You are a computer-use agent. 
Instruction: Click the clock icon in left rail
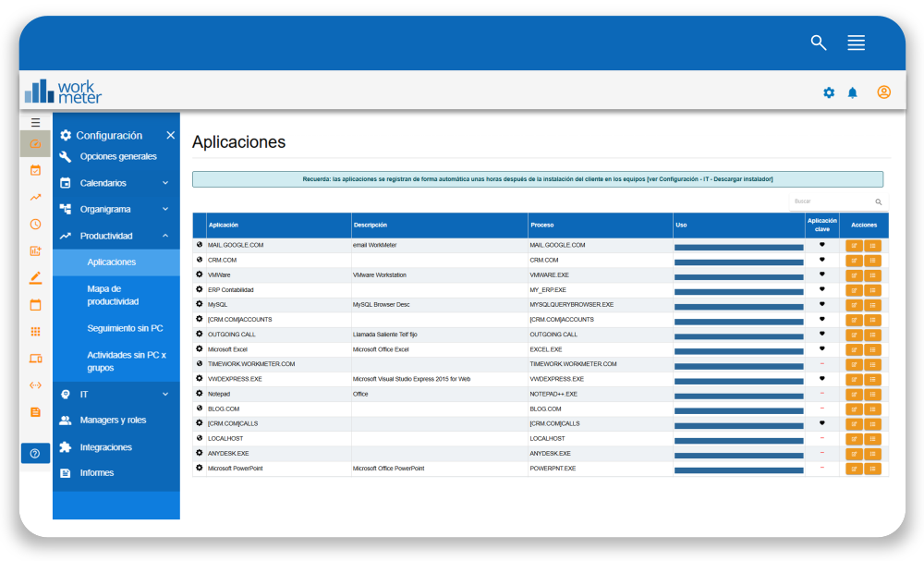pyautogui.click(x=35, y=224)
